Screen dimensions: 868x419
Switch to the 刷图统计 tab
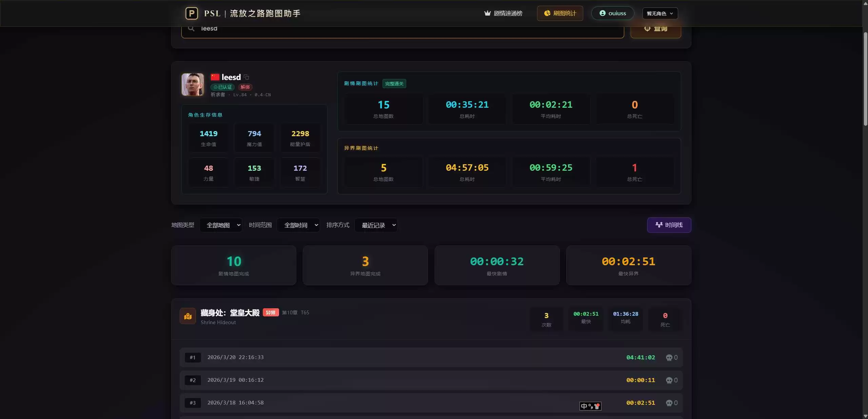tap(560, 14)
